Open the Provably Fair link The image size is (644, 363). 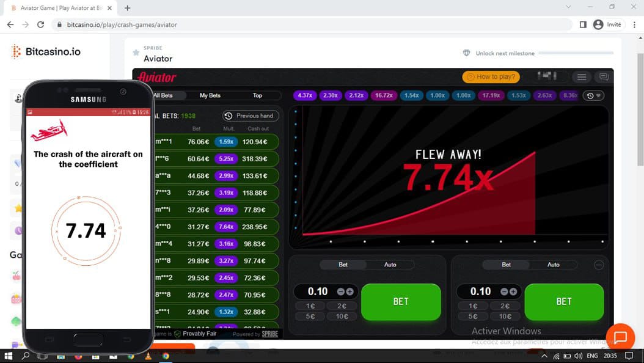199,334
